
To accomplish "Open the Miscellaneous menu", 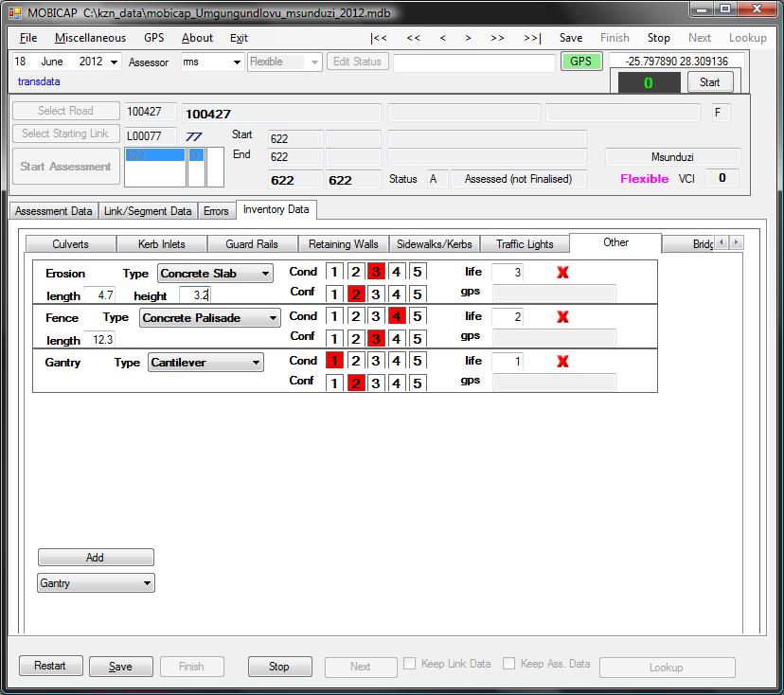I will tap(90, 38).
